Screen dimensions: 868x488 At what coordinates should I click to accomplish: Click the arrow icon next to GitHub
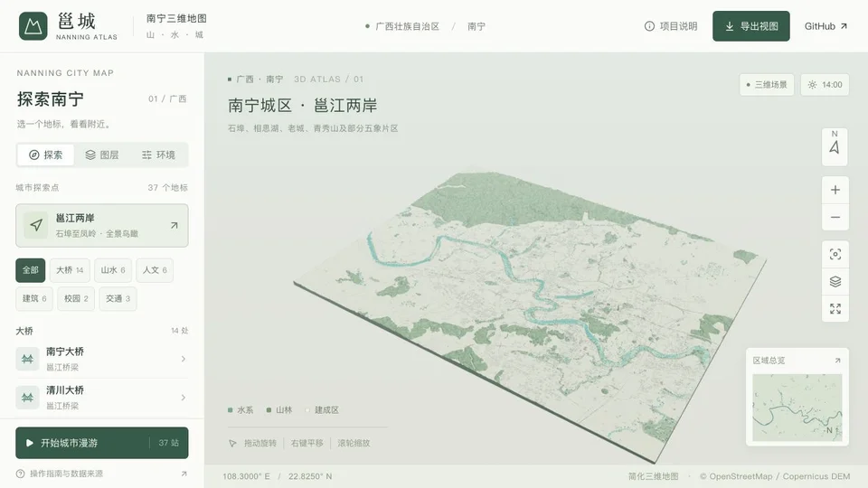click(x=844, y=26)
